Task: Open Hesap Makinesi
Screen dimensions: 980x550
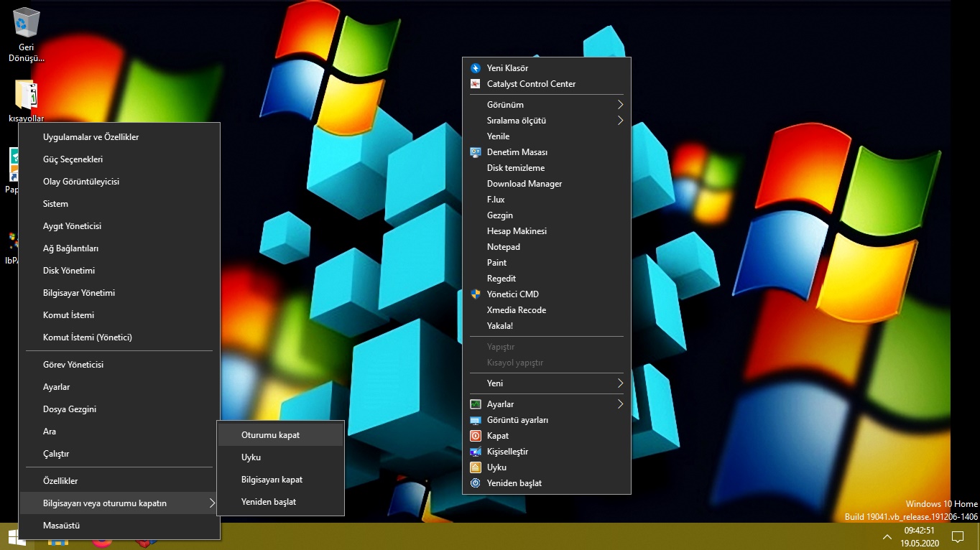Action: pos(547,231)
